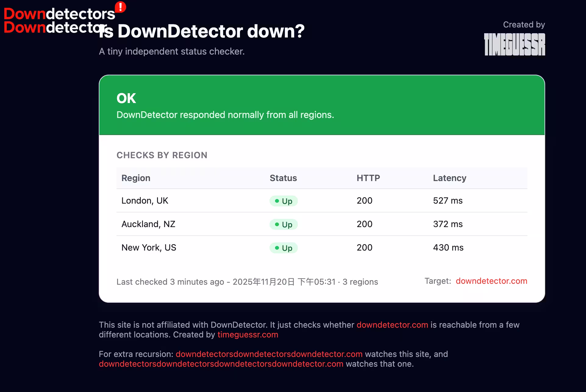Screen dimensions: 586x392
Task: Open the Target downdetector.com link
Action: 491,281
